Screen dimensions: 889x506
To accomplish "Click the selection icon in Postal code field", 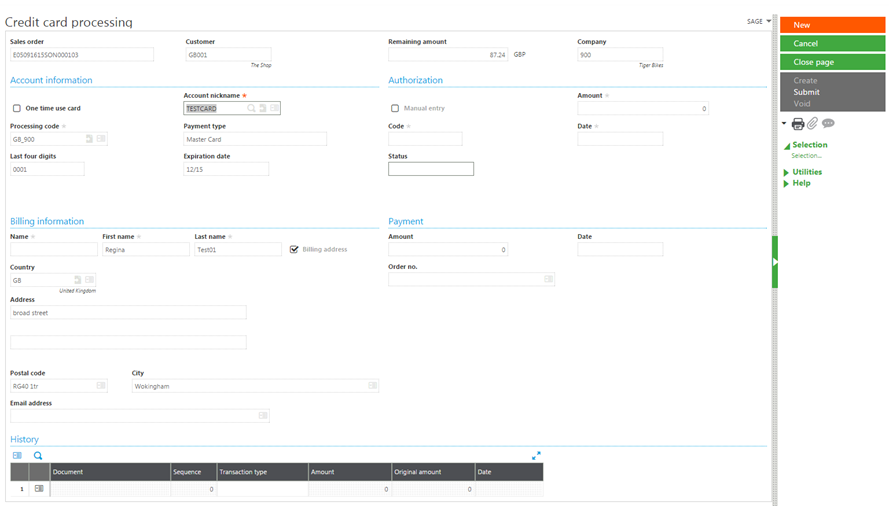I will pyautogui.click(x=101, y=385).
